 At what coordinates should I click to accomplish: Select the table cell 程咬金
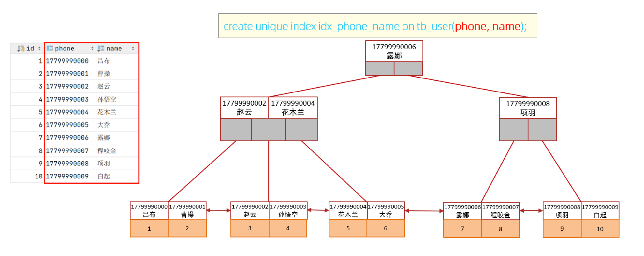(107, 150)
